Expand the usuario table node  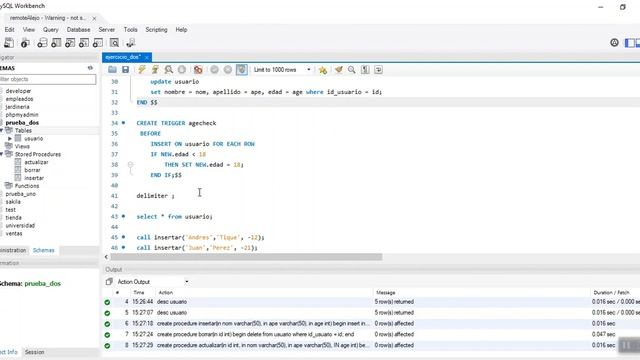[10, 138]
